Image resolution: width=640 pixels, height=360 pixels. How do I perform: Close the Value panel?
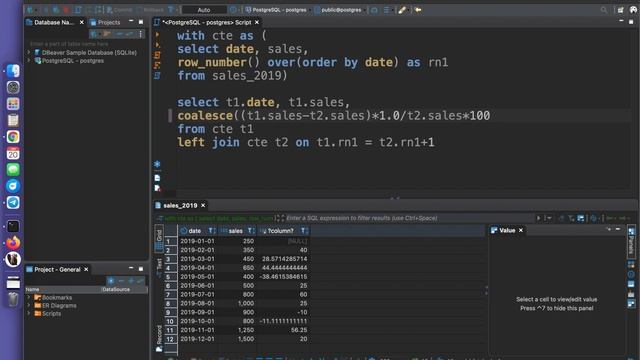[521, 230]
